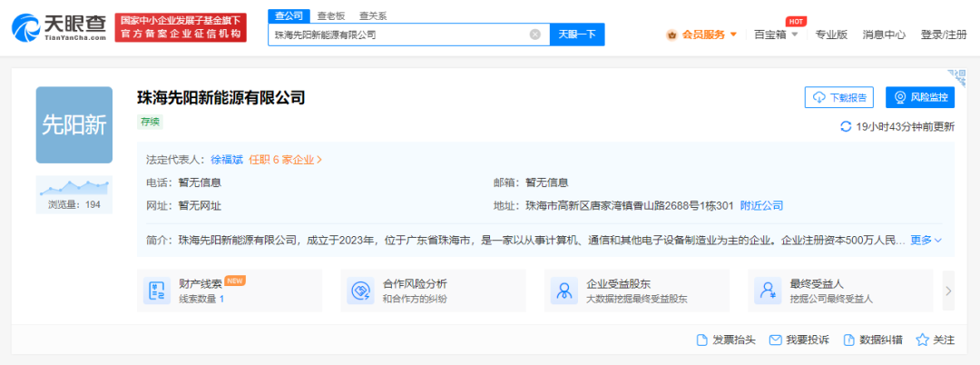The width and height of the screenshot is (980, 365).
Task: Click the 存续 status tag
Action: tap(150, 122)
